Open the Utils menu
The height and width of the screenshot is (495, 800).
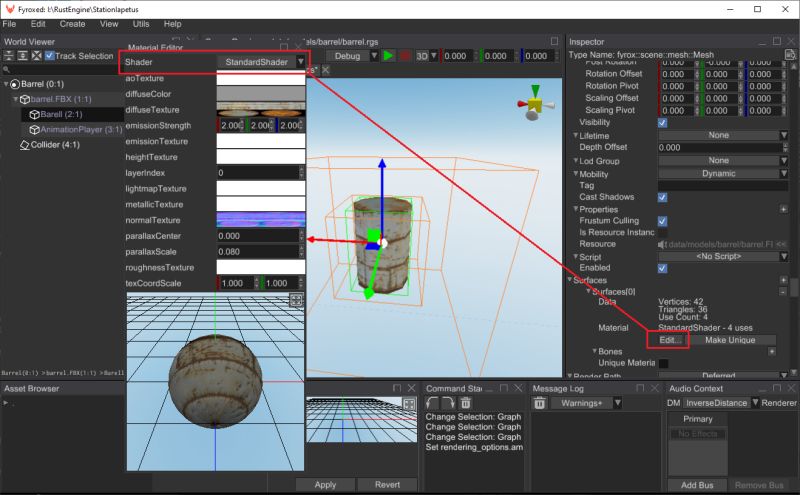pyautogui.click(x=141, y=24)
